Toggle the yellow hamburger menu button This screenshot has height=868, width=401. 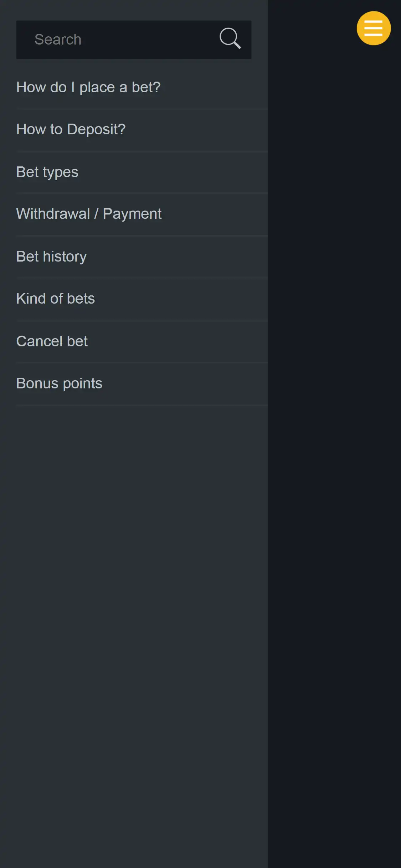coord(374,28)
